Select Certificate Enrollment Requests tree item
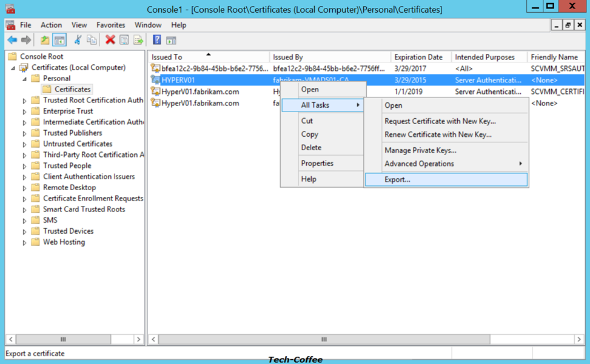Viewport: 590px width, 364px height. click(93, 198)
